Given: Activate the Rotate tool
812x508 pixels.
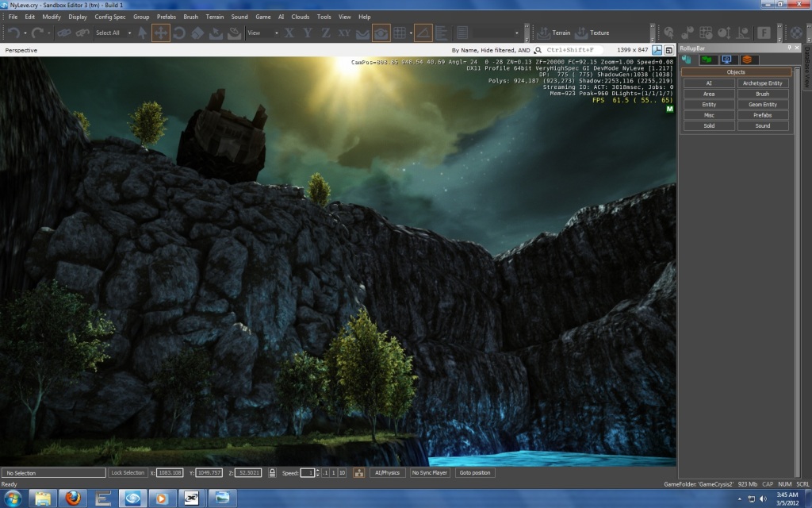Looking at the screenshot, I should [179, 33].
